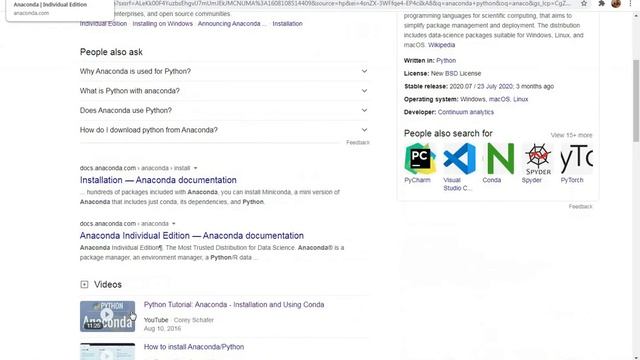Open the Installation sitelink
The image size is (640, 360).
click(287, 24)
